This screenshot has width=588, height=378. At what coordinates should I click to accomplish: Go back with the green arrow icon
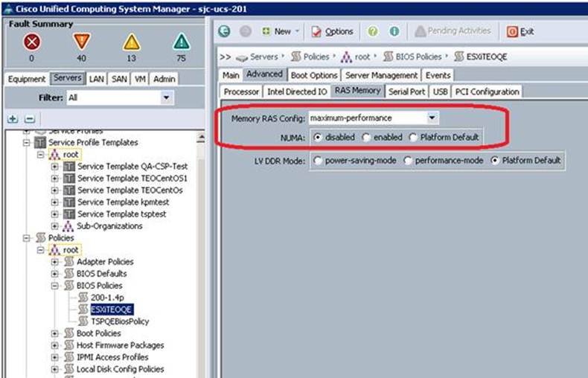tap(224, 31)
